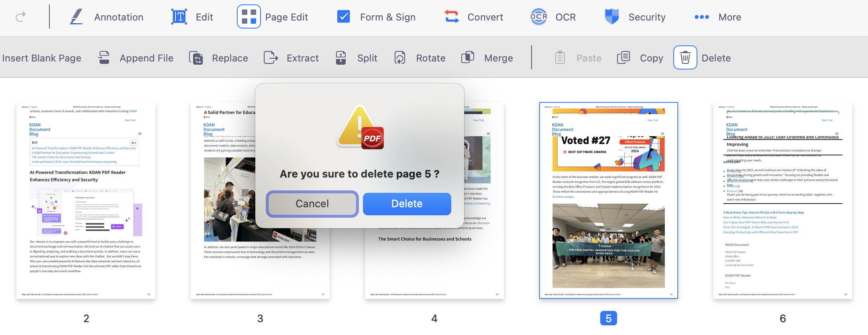This screenshot has width=868, height=335.
Task: Click the Split label
Action: click(x=367, y=58)
